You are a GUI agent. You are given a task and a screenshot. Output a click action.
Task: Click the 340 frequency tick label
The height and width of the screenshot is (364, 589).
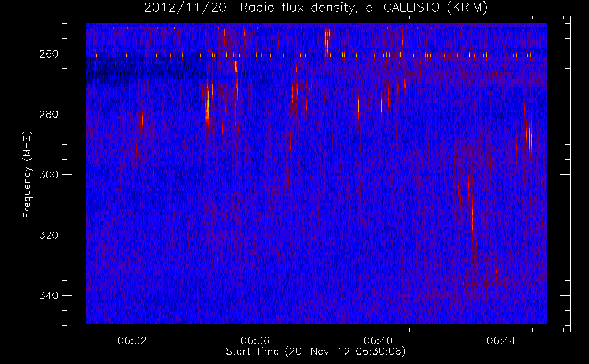(48, 296)
